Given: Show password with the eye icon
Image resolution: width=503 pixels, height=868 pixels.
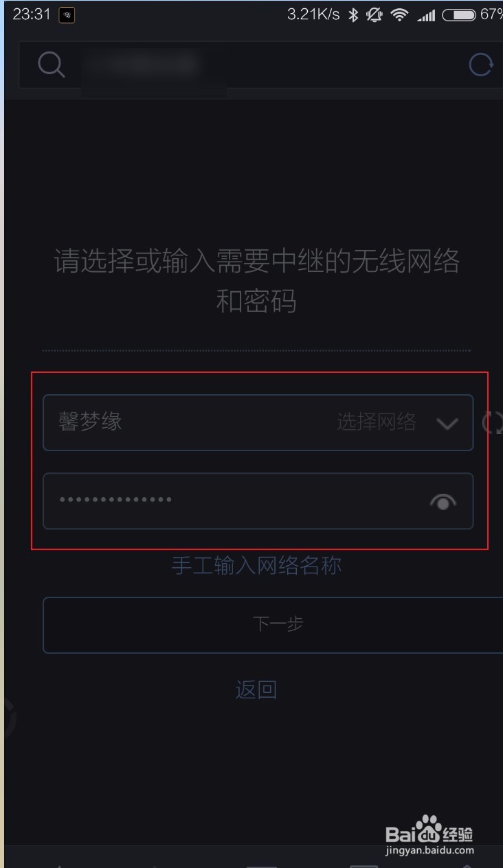Looking at the screenshot, I should coord(443,503).
